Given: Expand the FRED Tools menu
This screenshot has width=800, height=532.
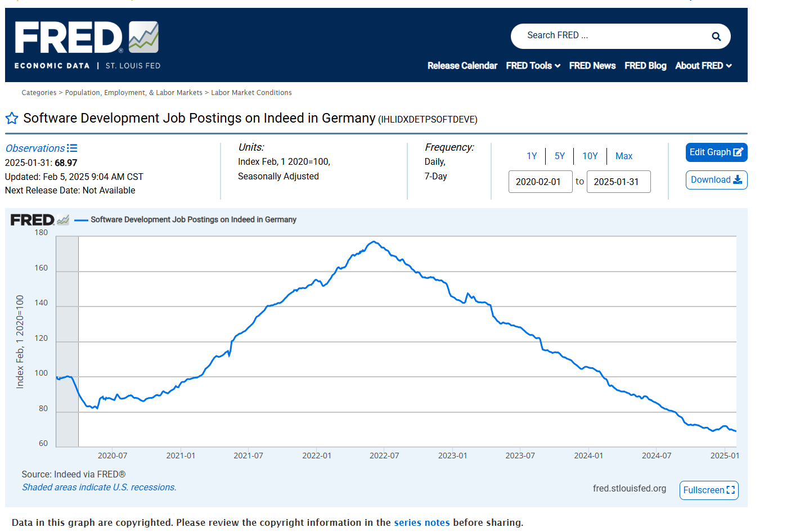Looking at the screenshot, I should (533, 66).
